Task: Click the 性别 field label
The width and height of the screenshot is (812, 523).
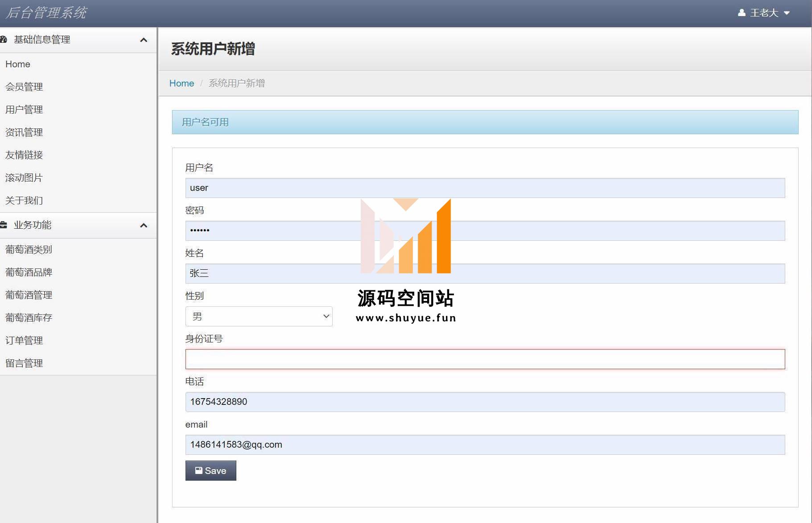Action: click(x=194, y=296)
